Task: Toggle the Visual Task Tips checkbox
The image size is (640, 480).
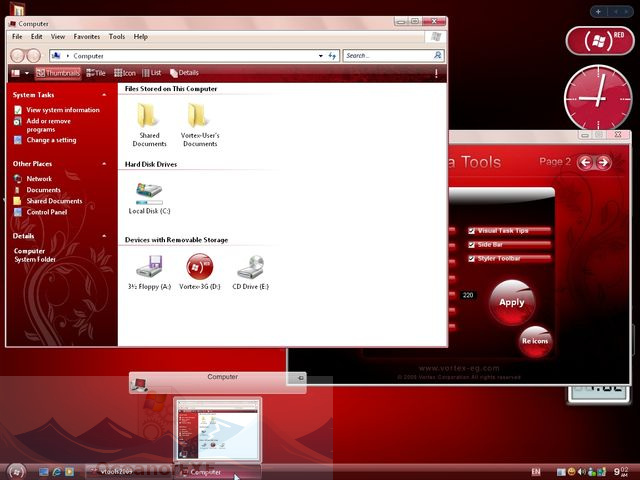Action: click(471, 231)
